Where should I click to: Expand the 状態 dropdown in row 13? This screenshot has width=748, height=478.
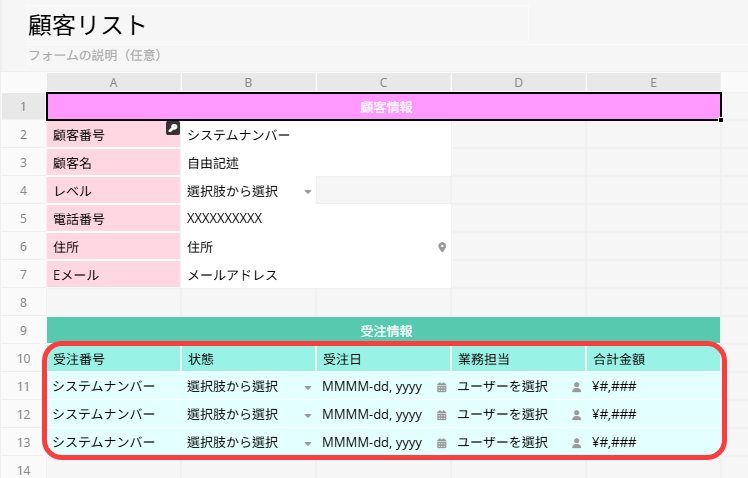[307, 443]
